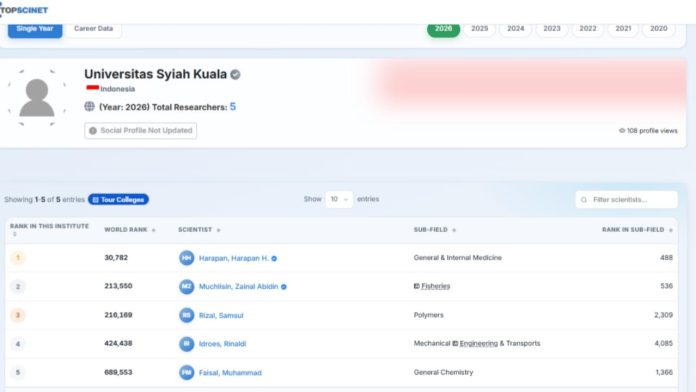Open the Show entries count dropdown
The height and width of the screenshot is (392, 696).
click(339, 199)
